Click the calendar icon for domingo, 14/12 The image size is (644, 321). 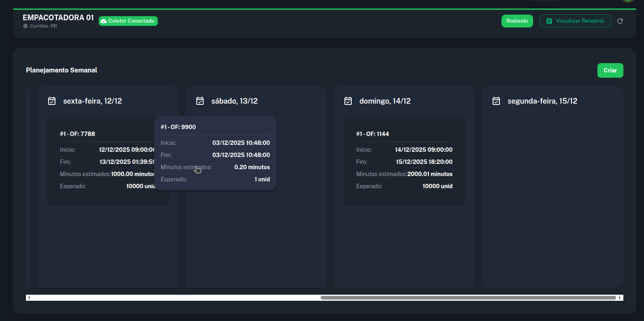348,101
